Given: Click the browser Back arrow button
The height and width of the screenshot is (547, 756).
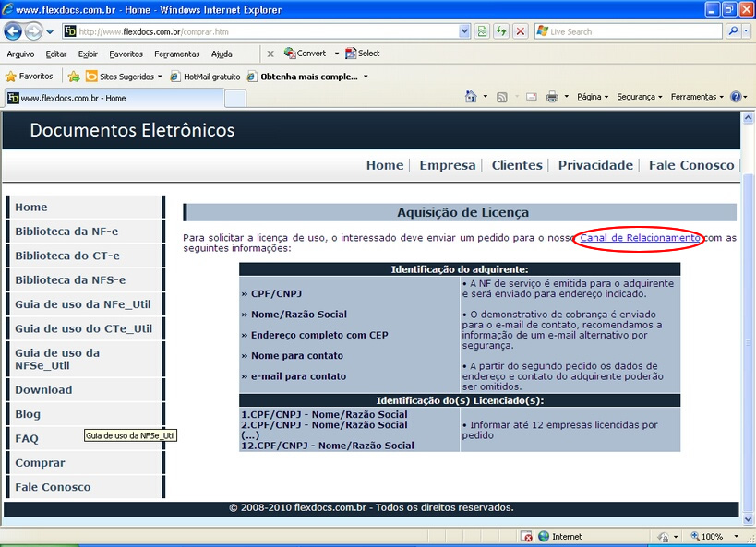Looking at the screenshot, I should 13,31.
